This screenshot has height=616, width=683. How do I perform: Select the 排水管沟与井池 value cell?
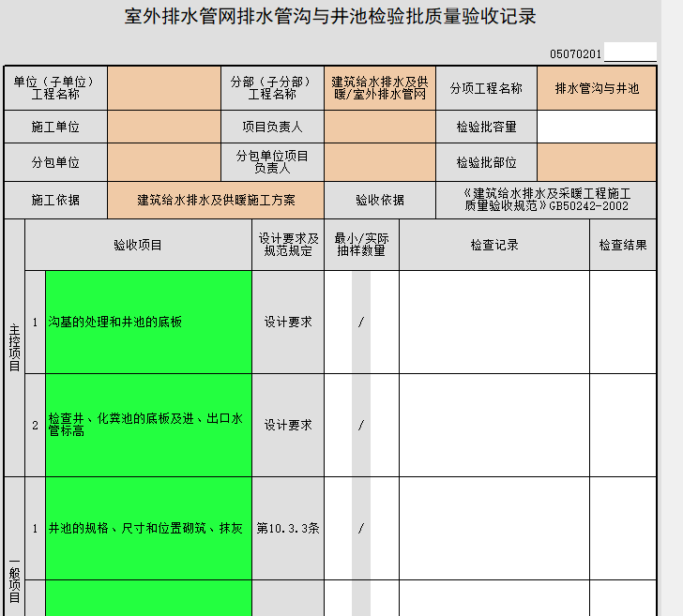(597, 89)
